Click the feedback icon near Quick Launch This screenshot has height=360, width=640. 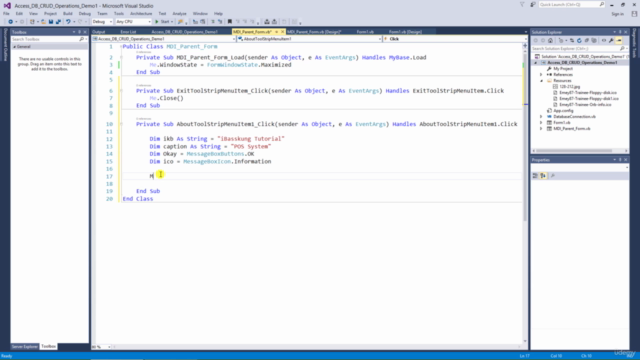[533, 4]
